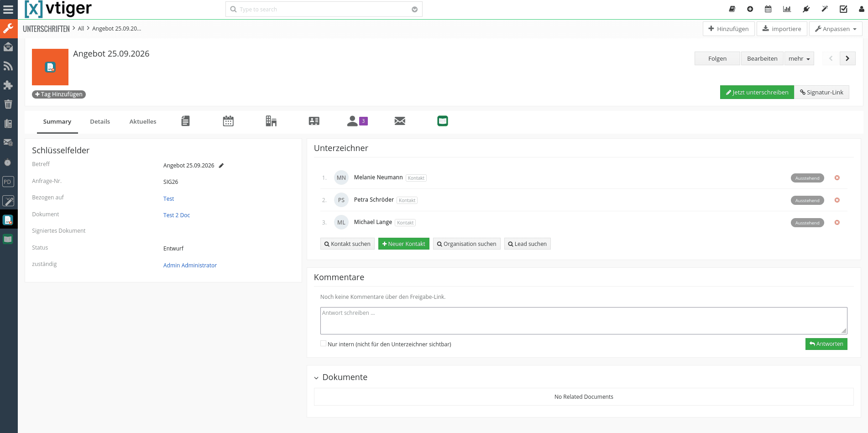
Task: Open the bar chart reports icon
Action: coord(787,9)
